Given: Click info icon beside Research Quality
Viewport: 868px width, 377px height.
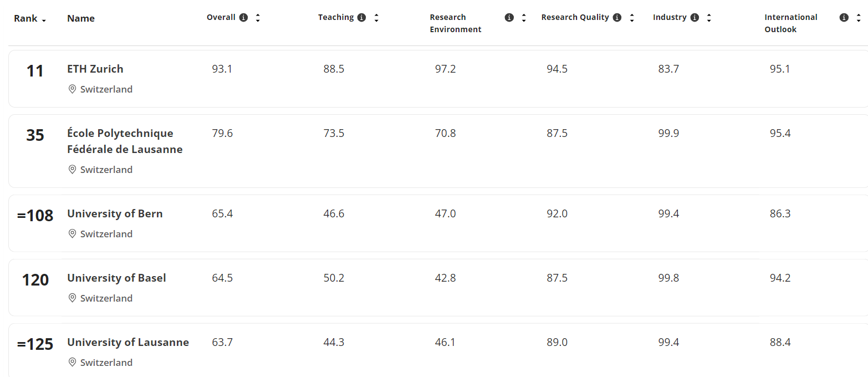Looking at the screenshot, I should coord(617,18).
